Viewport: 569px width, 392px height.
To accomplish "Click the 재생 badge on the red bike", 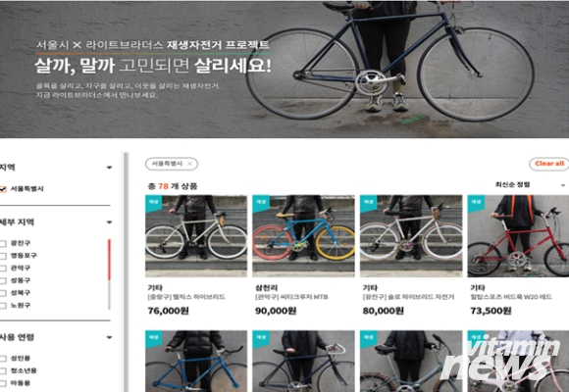I will pyautogui.click(x=476, y=202).
